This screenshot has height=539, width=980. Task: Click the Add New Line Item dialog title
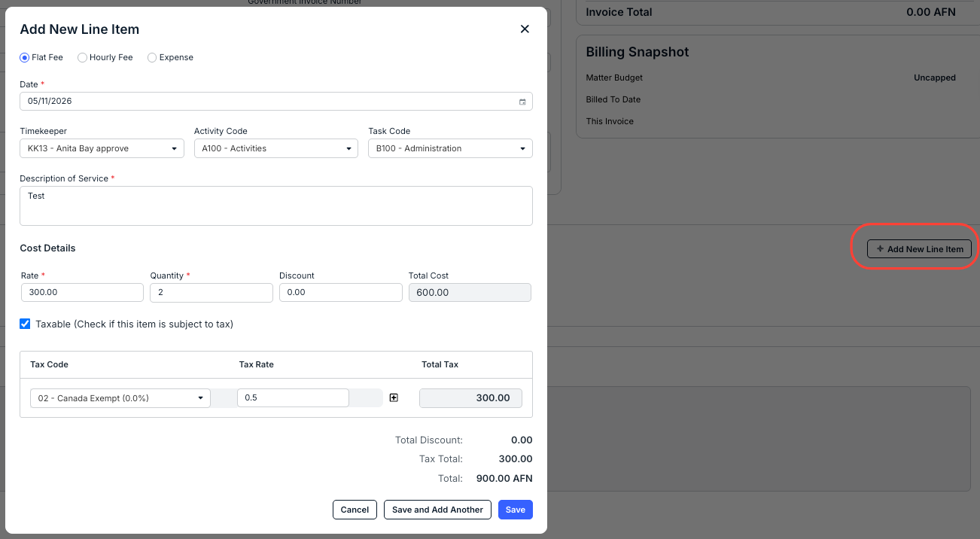(x=80, y=29)
